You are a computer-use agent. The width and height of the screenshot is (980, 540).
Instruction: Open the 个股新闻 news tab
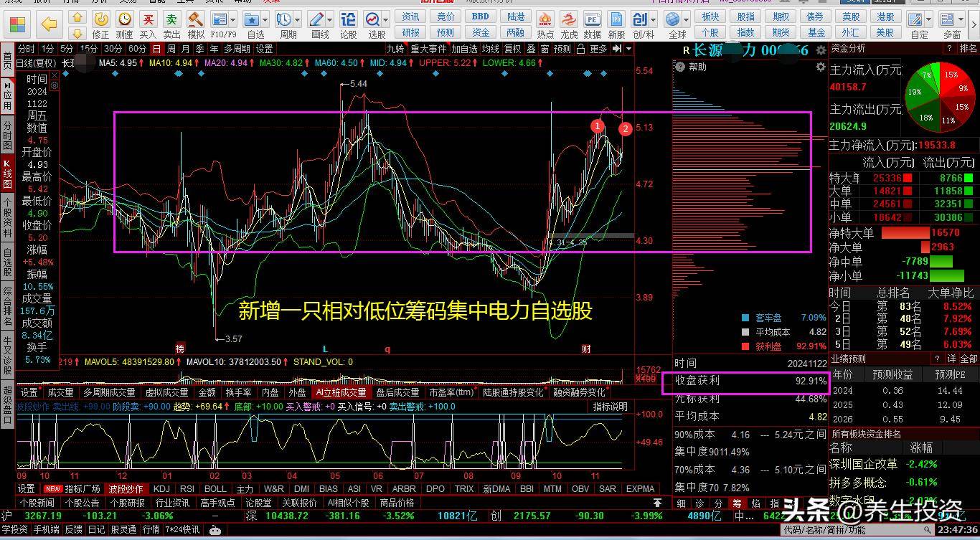pos(37,503)
